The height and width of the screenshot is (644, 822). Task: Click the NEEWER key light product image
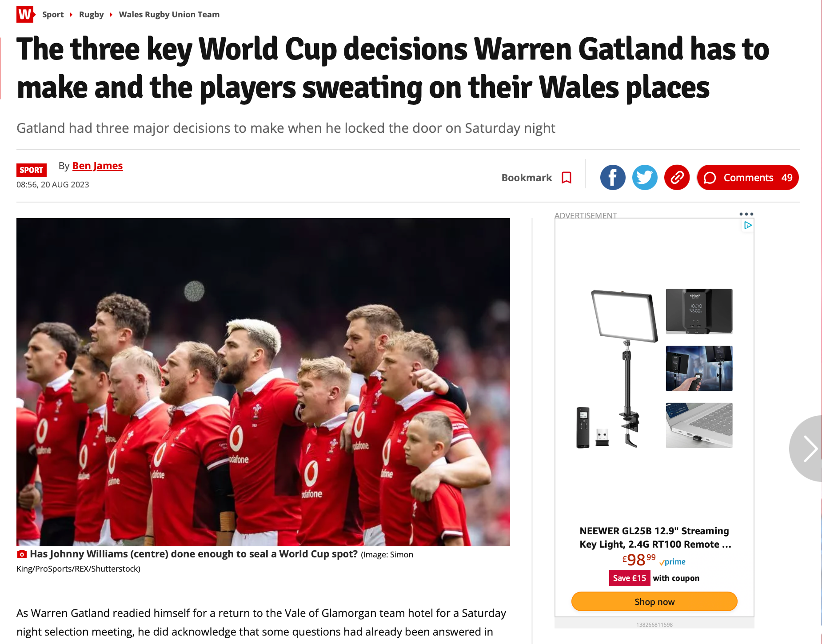pos(654,369)
